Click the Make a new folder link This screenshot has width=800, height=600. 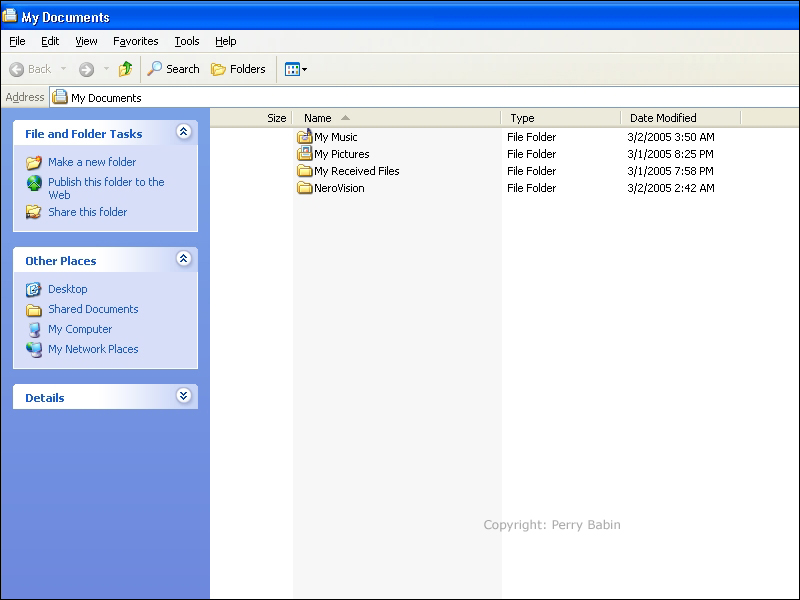point(92,162)
